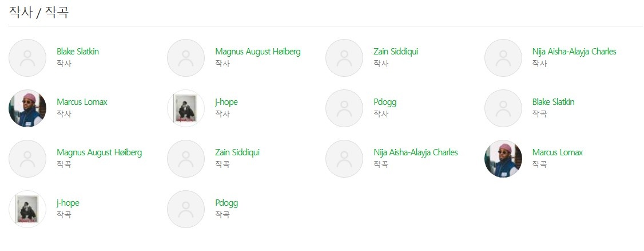This screenshot has height=251, width=644.
Task: Click the avatar icon beside Blake Slatkin 작곡
Action: coord(503,108)
